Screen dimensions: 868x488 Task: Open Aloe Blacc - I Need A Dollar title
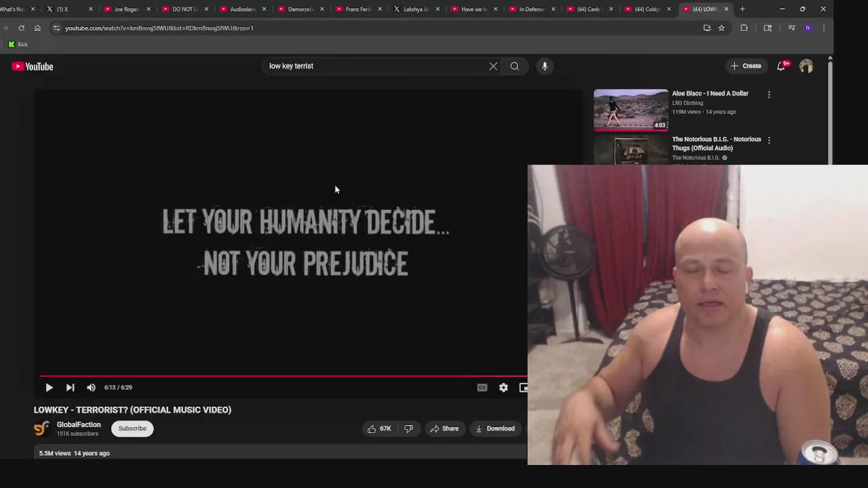point(710,94)
